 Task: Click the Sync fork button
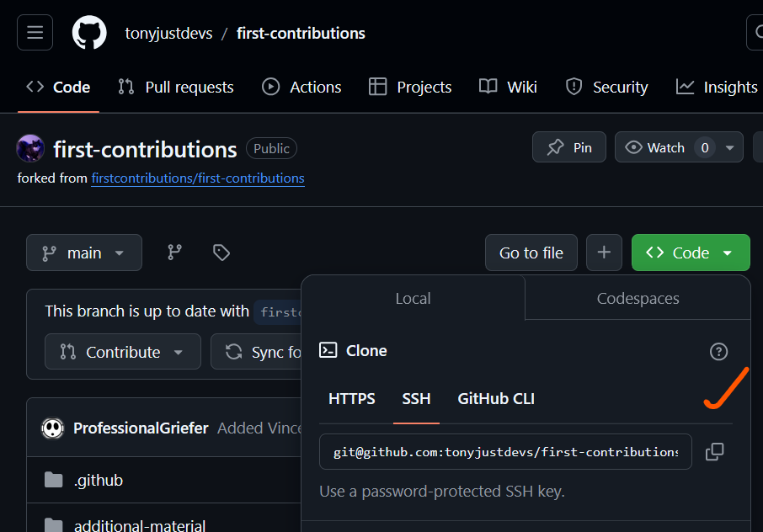[x=257, y=352]
